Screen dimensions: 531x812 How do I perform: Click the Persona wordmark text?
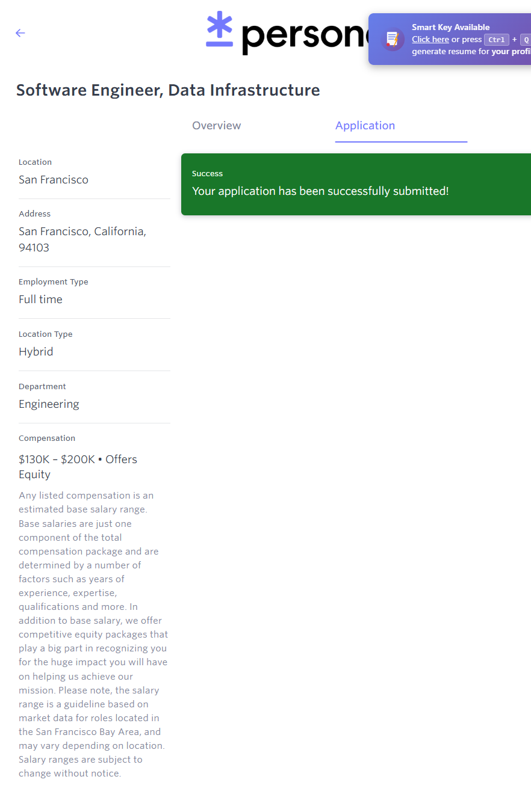pos(304,35)
